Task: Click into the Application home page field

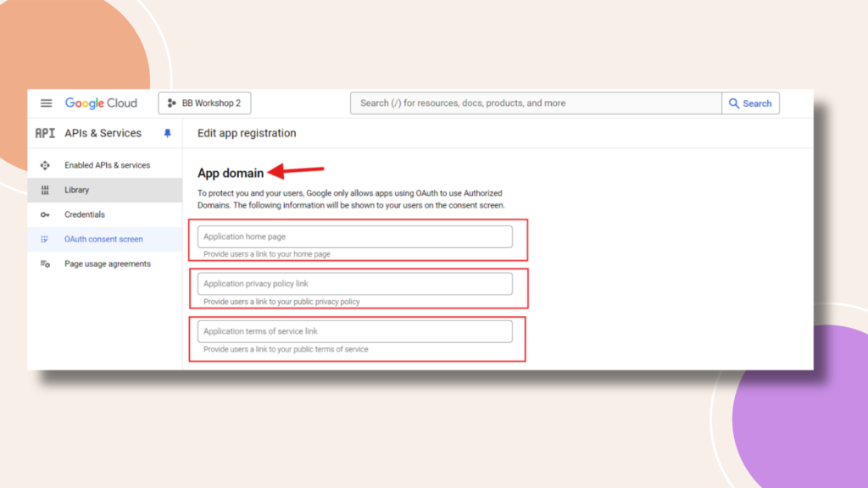Action: point(355,237)
